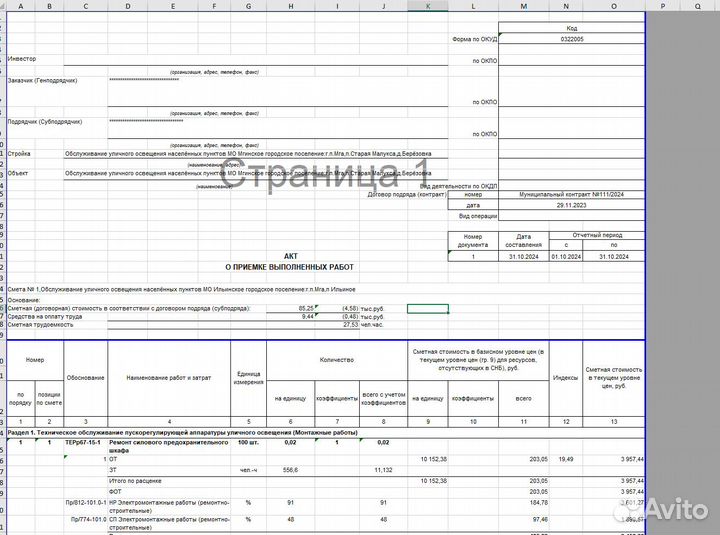Viewport: 720px width, 535px height.
Task: Click the Инвестор label cell
Action: coord(22,59)
